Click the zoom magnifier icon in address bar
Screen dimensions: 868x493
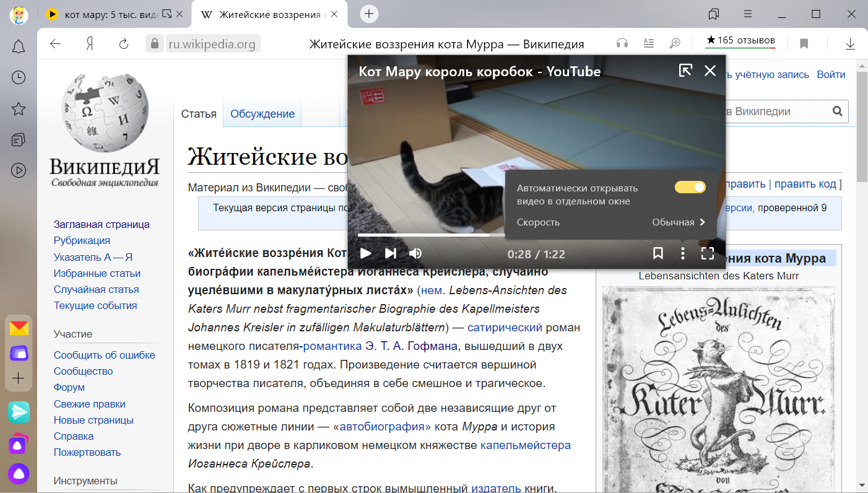pyautogui.click(x=675, y=43)
